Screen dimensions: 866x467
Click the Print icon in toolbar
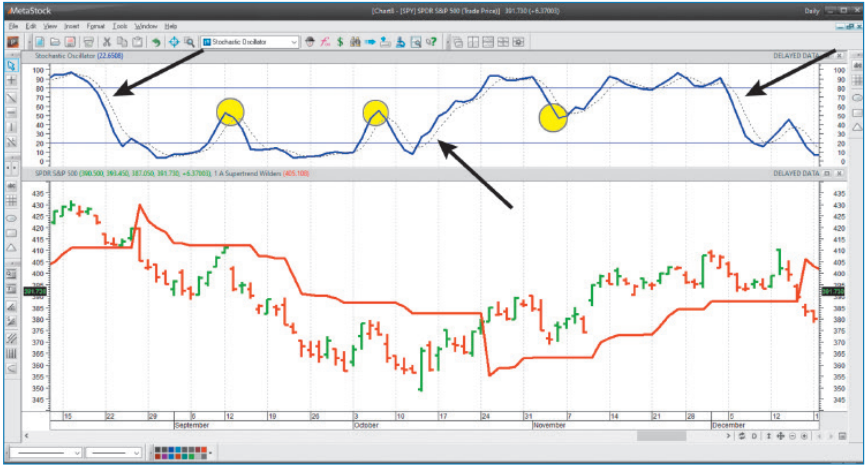(88, 42)
